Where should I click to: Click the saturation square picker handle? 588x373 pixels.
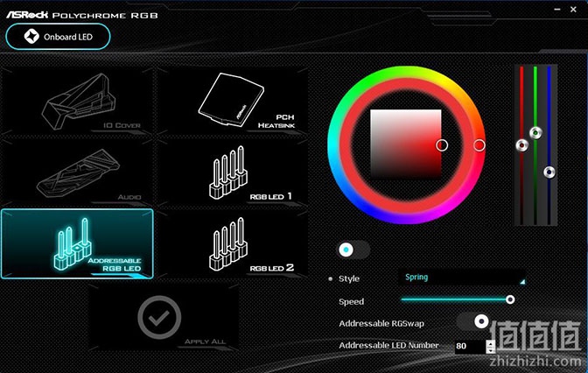(x=442, y=145)
